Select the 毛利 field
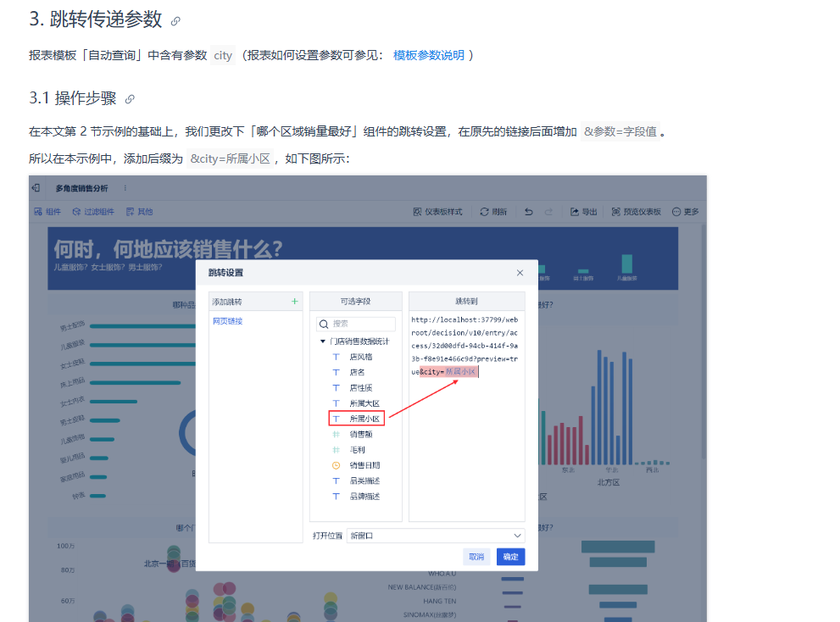 pos(356,450)
